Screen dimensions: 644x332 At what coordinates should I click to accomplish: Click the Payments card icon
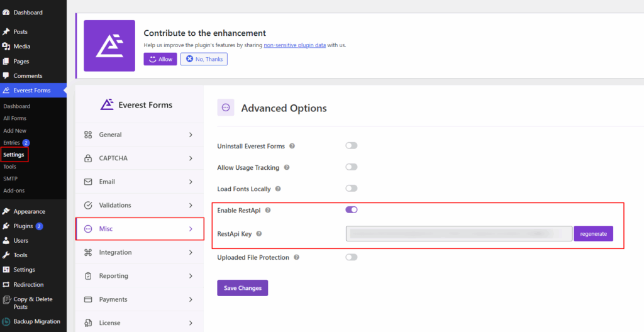(87, 299)
